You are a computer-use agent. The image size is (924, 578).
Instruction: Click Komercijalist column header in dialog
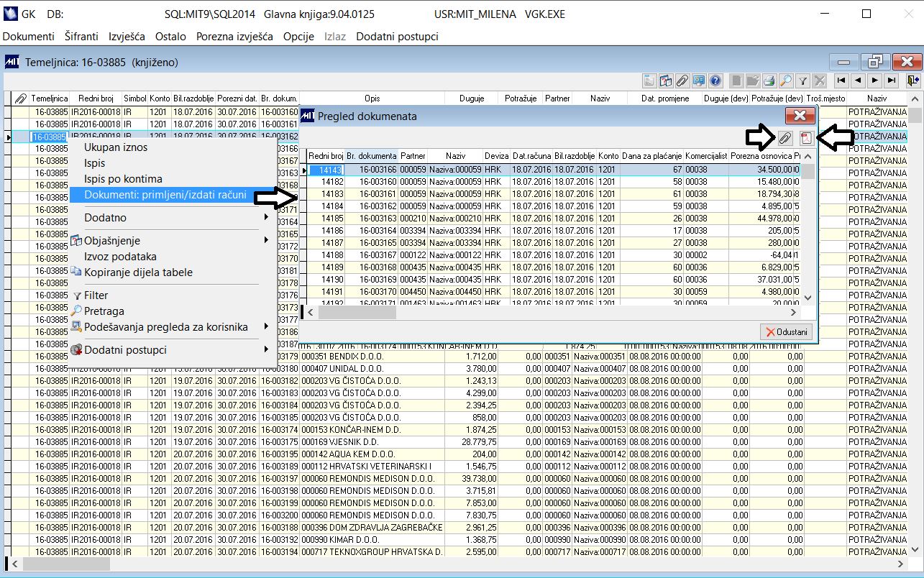coord(706,156)
